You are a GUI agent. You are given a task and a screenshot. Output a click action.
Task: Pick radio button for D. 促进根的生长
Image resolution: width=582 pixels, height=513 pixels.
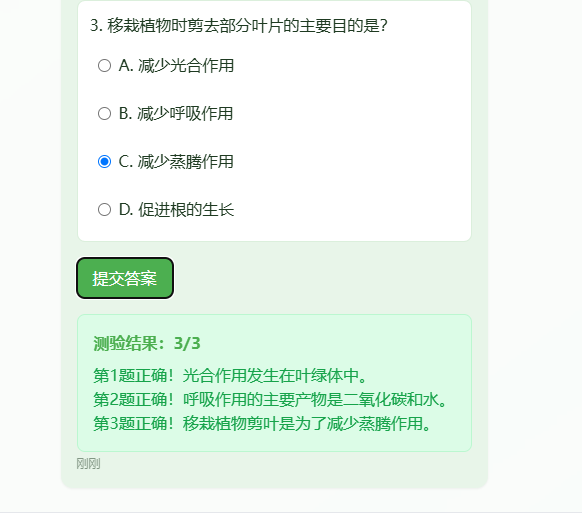pos(104,210)
